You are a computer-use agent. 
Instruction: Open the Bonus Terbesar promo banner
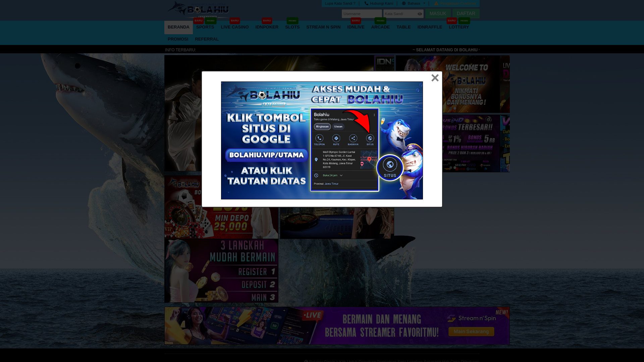[x=471, y=144]
